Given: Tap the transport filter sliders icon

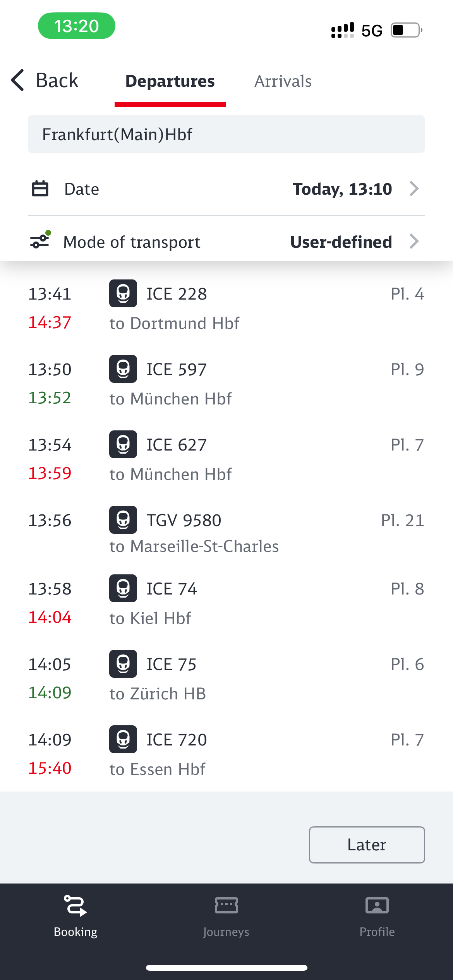Looking at the screenshot, I should [40, 241].
